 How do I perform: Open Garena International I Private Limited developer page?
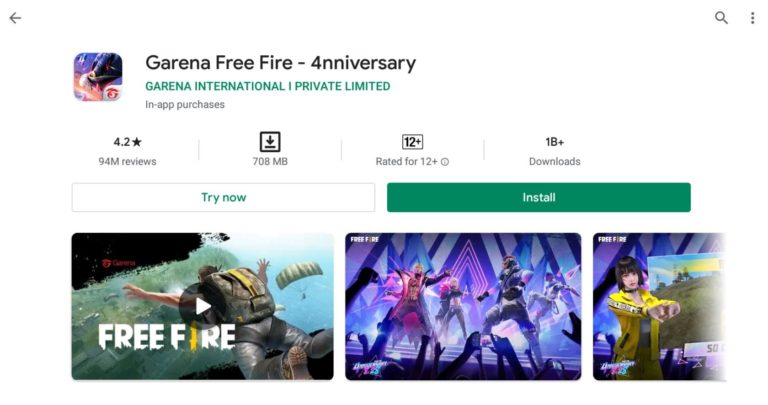pos(267,86)
